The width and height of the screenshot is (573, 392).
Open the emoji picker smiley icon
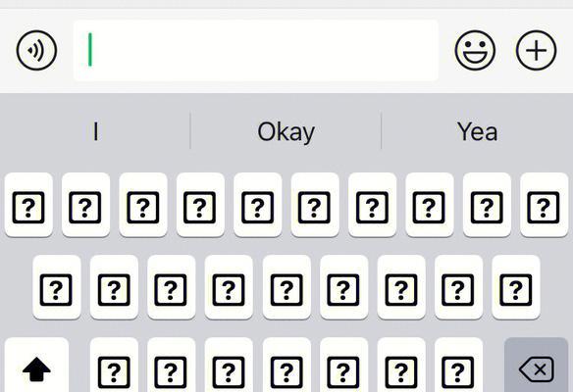475,50
